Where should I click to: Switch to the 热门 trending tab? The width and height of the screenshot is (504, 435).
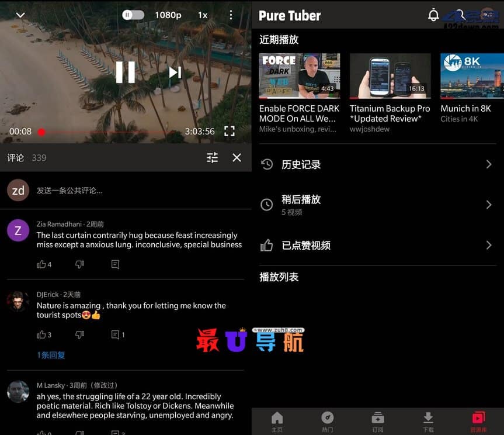click(327, 422)
